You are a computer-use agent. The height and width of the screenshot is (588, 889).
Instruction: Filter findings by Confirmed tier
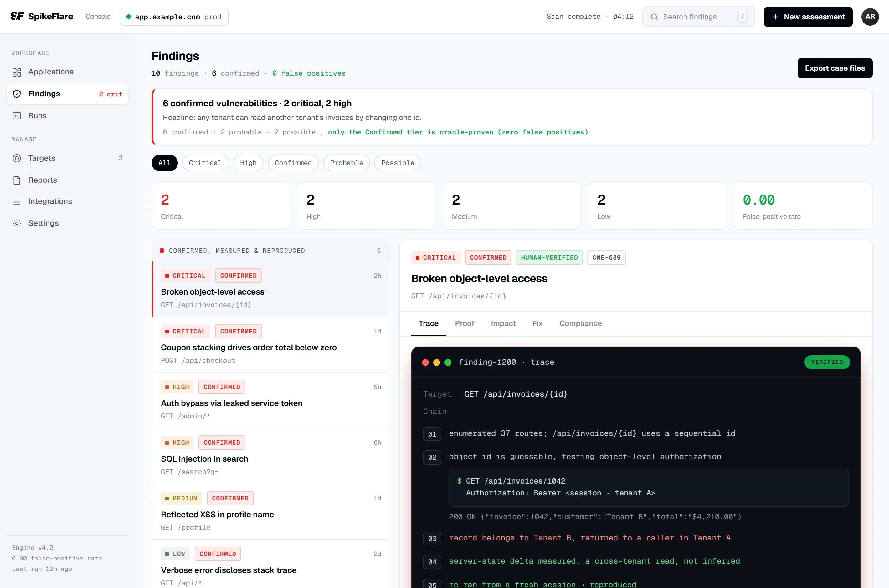point(293,163)
